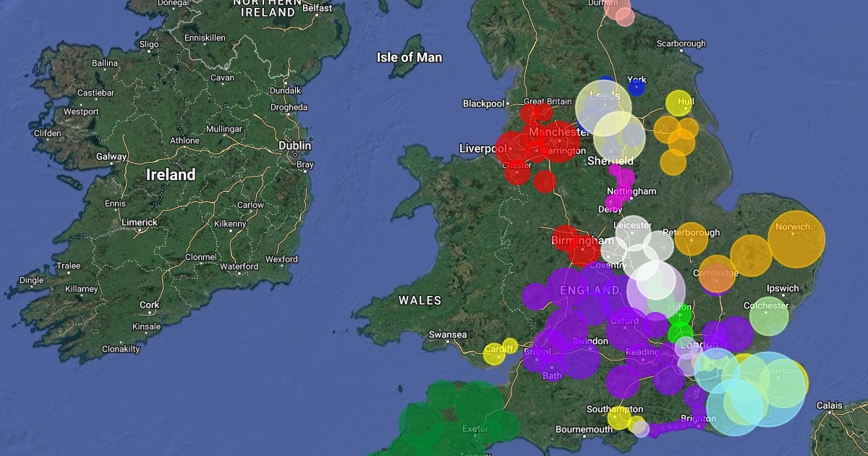Select the Cork city label
Viewport: 868px width, 456px height.
[x=150, y=305]
